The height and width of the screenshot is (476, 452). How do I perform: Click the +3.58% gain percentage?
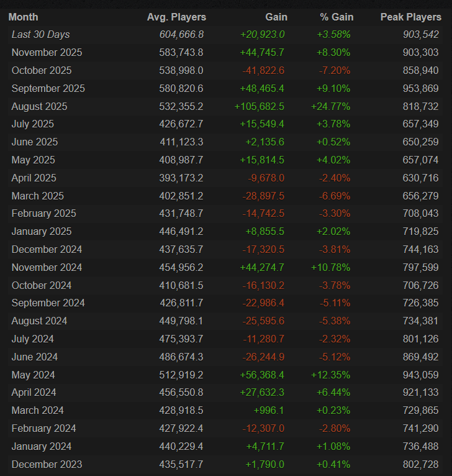pos(333,35)
